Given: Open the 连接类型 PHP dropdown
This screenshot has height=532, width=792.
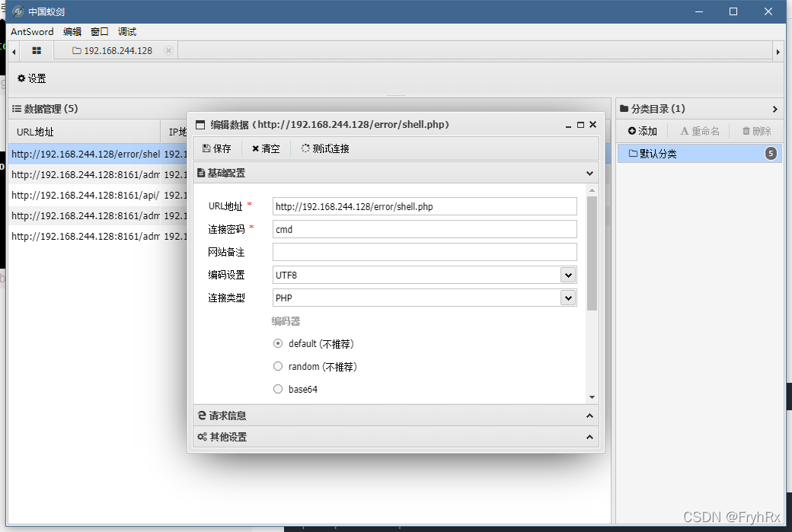Looking at the screenshot, I should point(568,298).
